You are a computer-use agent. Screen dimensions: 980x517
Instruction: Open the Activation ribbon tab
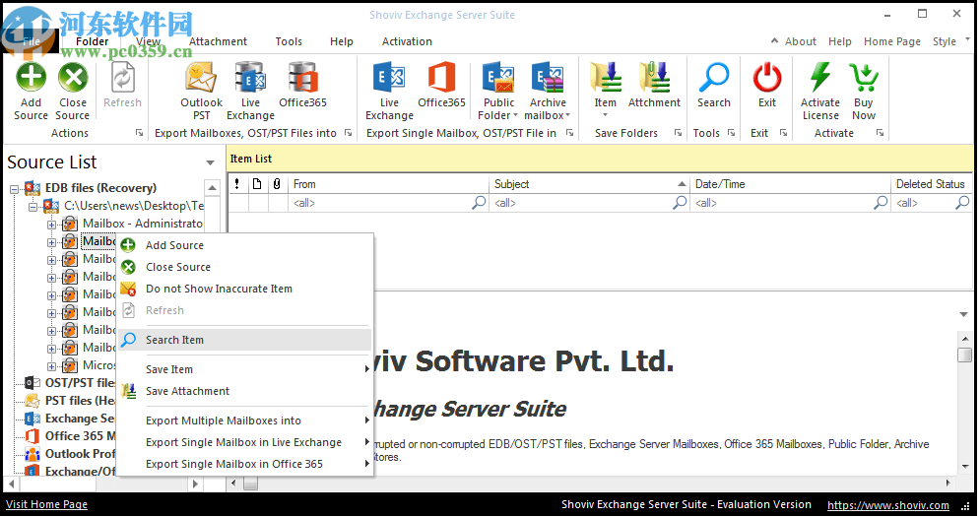[407, 41]
